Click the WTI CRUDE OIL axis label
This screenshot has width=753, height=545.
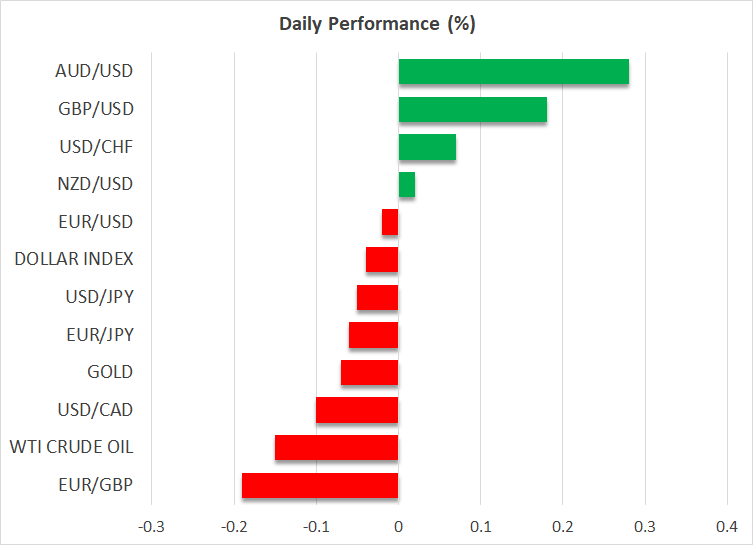click(x=71, y=447)
